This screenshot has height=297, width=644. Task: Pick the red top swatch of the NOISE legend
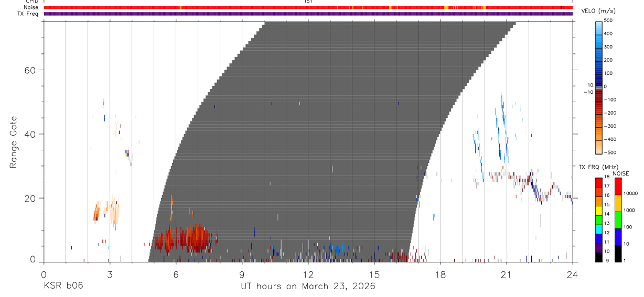pos(618,186)
